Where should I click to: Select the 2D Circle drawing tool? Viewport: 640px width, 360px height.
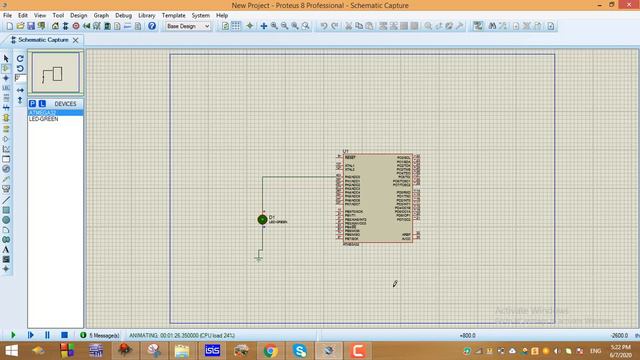pyautogui.click(x=6, y=220)
